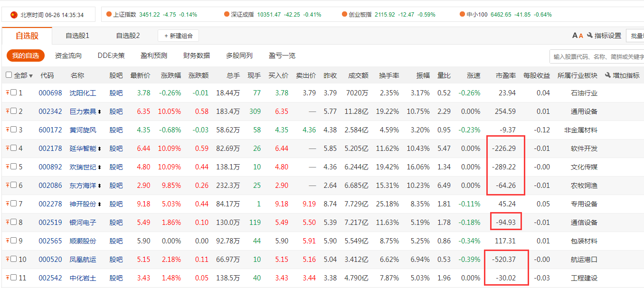Click small marker icon beside 延华智能
The height and width of the screenshot is (288, 644).
point(99,149)
